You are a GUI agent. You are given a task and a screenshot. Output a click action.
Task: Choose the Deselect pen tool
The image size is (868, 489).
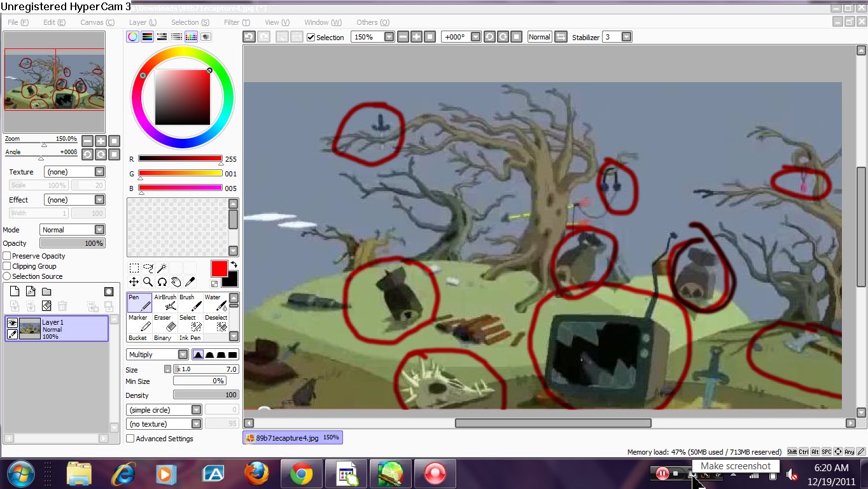coord(214,323)
